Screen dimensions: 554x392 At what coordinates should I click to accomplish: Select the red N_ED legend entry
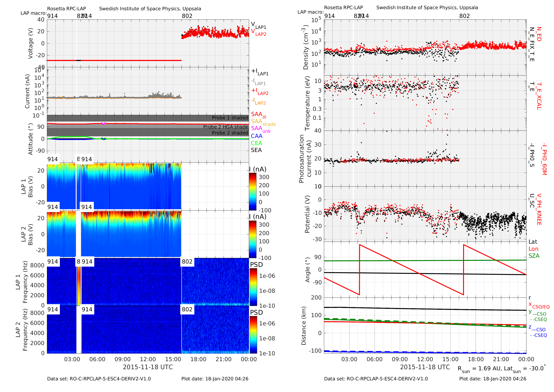coord(539,34)
